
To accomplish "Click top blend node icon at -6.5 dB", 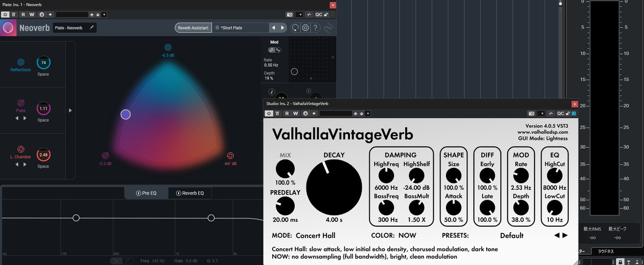I will click(168, 47).
